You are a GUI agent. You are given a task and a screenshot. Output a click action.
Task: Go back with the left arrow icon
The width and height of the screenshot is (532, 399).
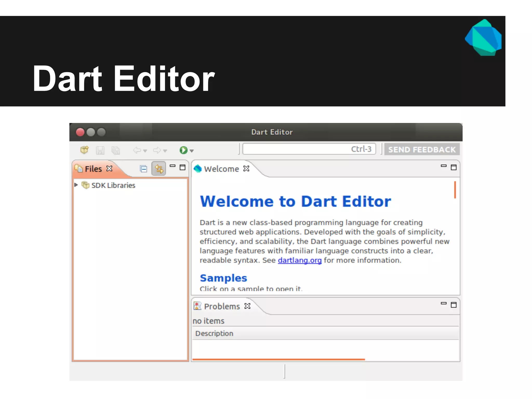click(x=137, y=150)
